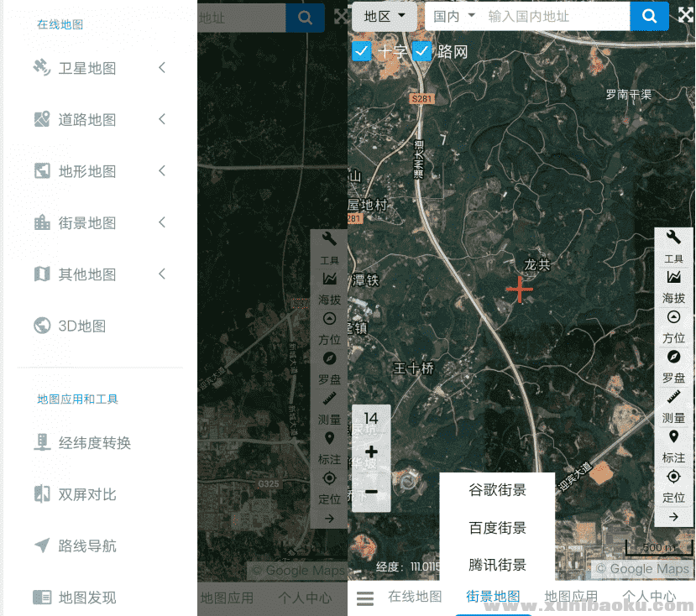Screen dimensions: 696x616
Task: Uncheck the 路网 road network checkbox
Action: coord(421,52)
